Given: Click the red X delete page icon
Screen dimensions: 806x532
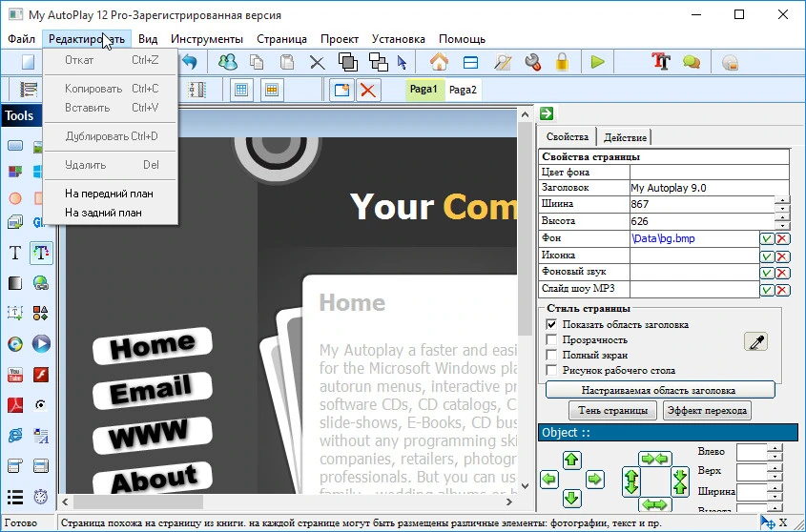Looking at the screenshot, I should [x=368, y=91].
